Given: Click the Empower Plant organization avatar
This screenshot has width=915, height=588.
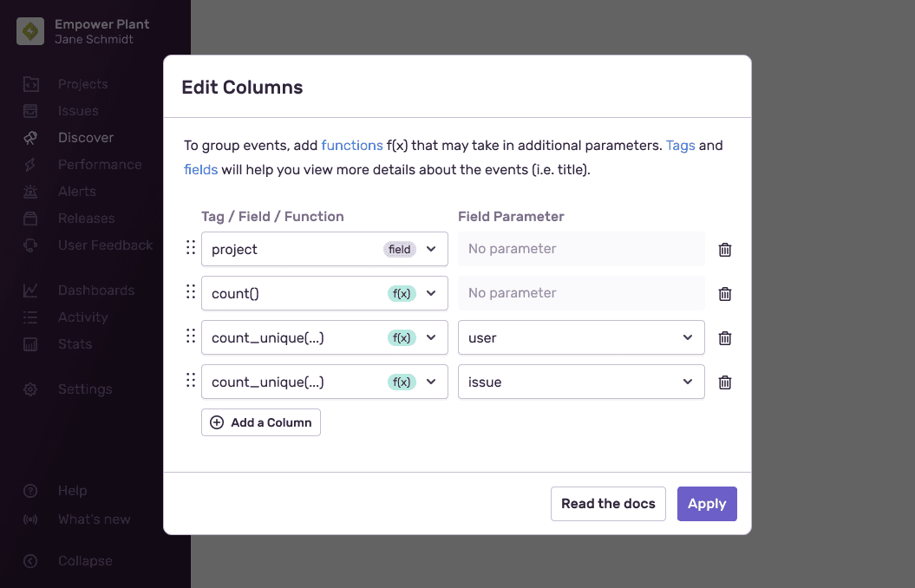Looking at the screenshot, I should pos(29,30).
